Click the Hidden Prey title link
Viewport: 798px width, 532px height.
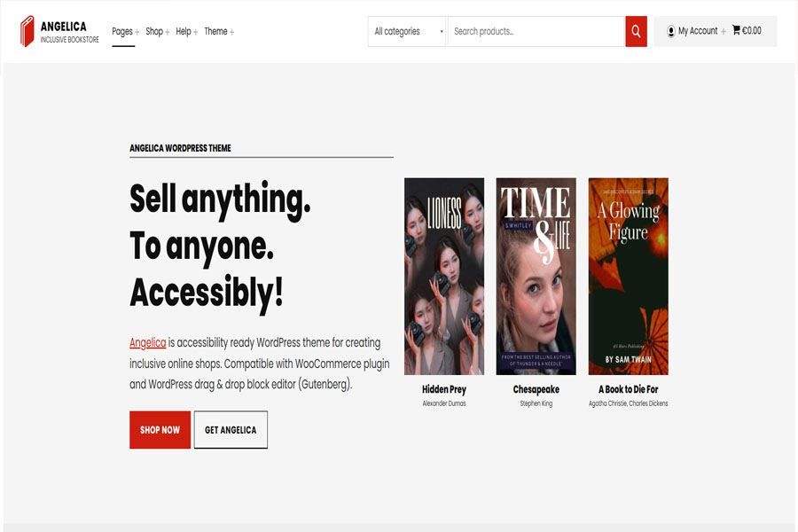pos(443,388)
